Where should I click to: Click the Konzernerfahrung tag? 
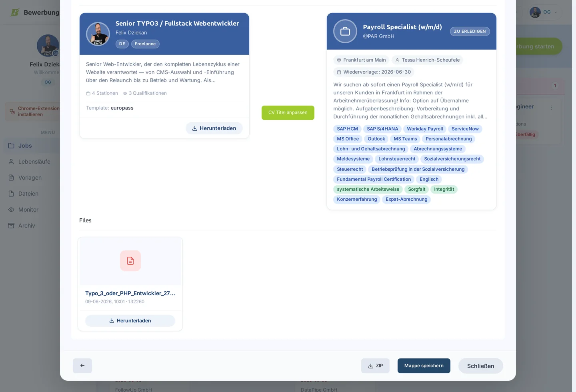coord(357,199)
